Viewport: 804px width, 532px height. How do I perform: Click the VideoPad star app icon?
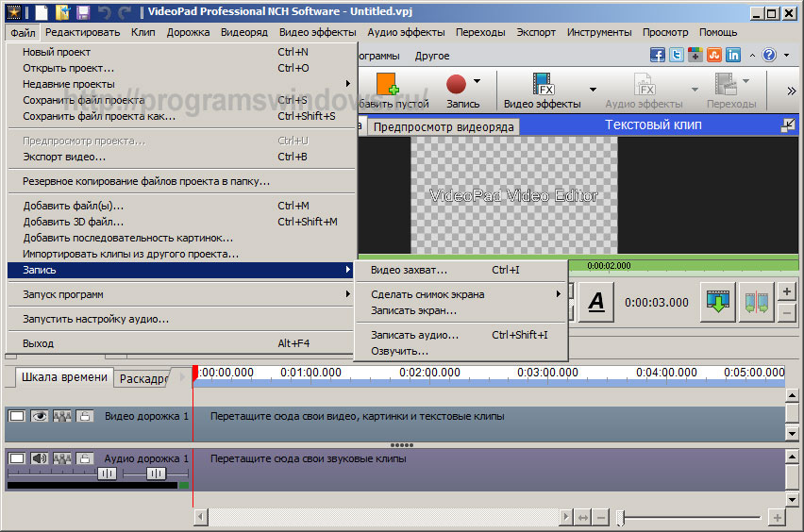point(13,11)
